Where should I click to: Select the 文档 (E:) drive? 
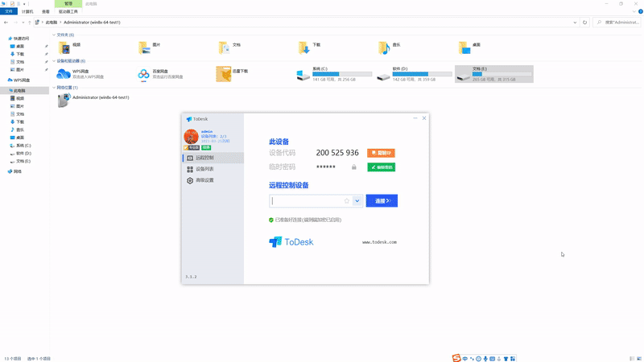tap(494, 74)
